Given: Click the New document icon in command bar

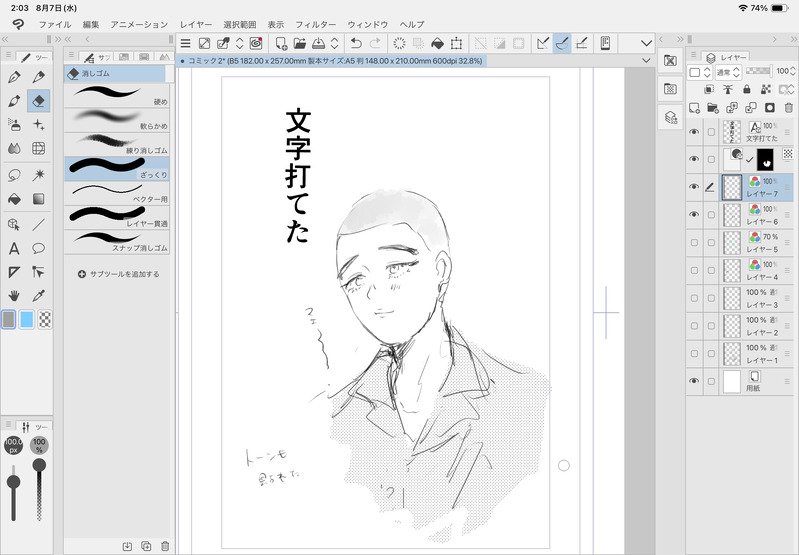Looking at the screenshot, I should [x=281, y=43].
